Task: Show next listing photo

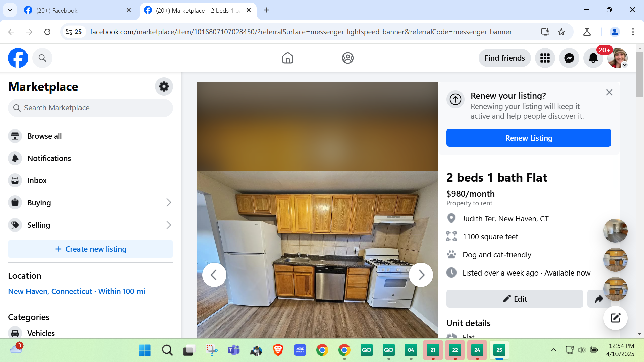Action: [421, 275]
